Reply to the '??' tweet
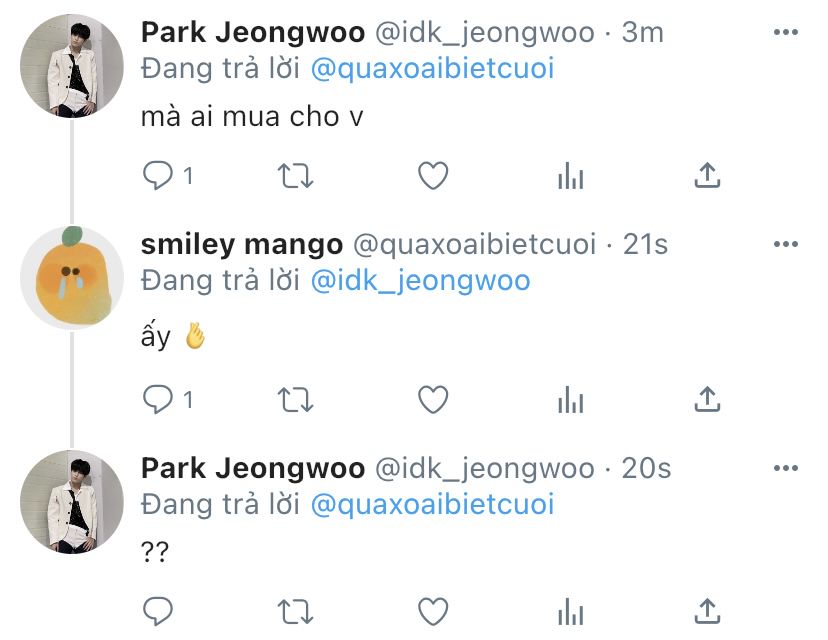The height and width of the screenshot is (640, 828). 158,611
